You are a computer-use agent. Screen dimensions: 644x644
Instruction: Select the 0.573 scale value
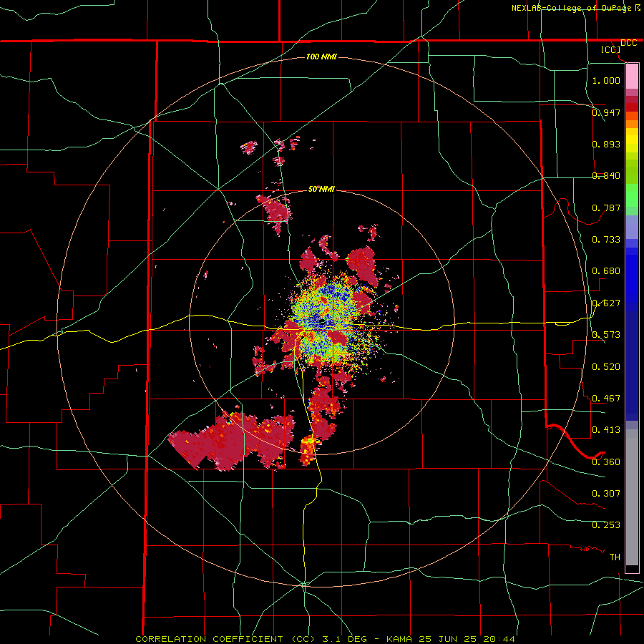click(606, 335)
